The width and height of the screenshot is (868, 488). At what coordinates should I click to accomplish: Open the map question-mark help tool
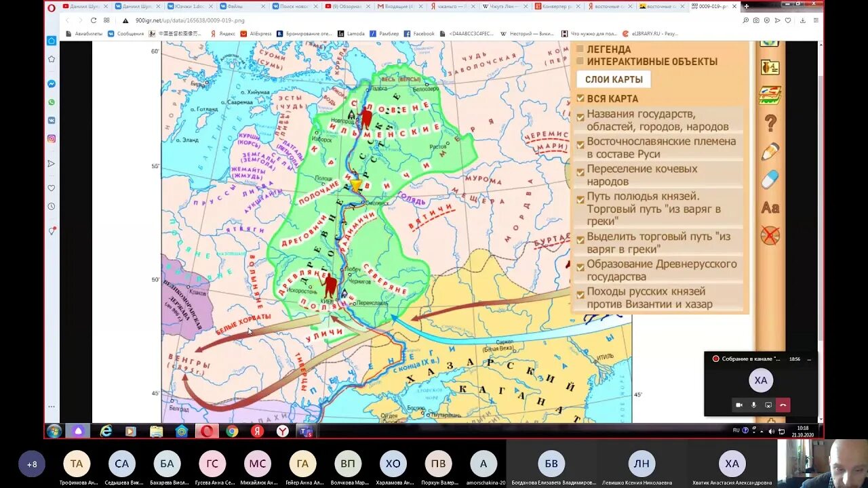[770, 123]
